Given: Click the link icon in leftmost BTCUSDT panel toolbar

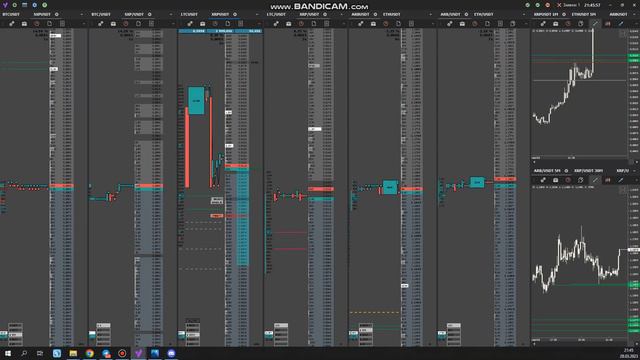Looking at the screenshot, I should 12,24.
